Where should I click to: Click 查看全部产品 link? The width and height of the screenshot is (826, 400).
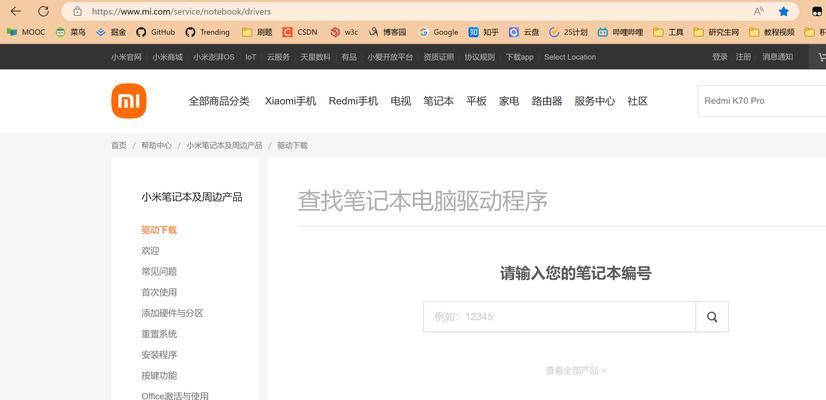[576, 370]
